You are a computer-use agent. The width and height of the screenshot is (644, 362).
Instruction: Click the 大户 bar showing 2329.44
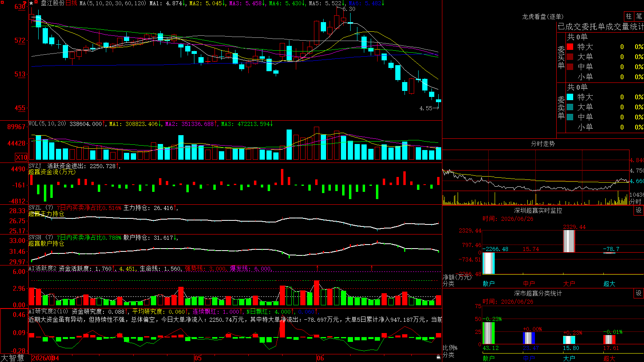point(569,241)
